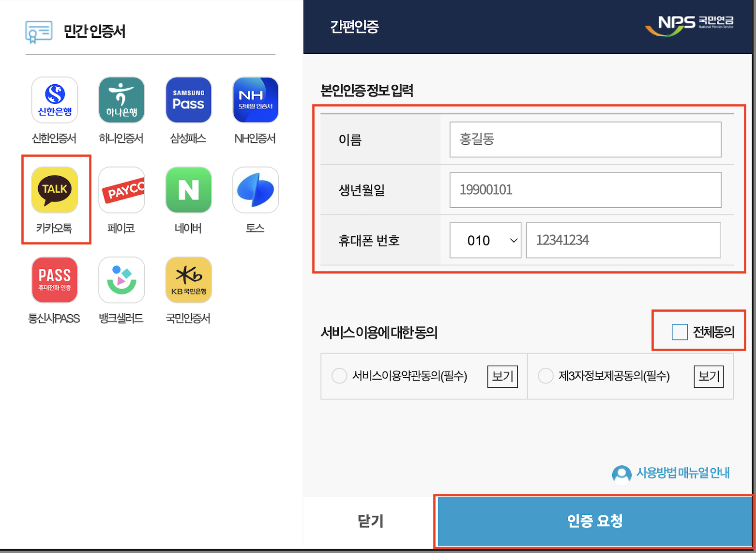
Task: Select the KakaoTalk certificate icon
Action: [x=55, y=190]
